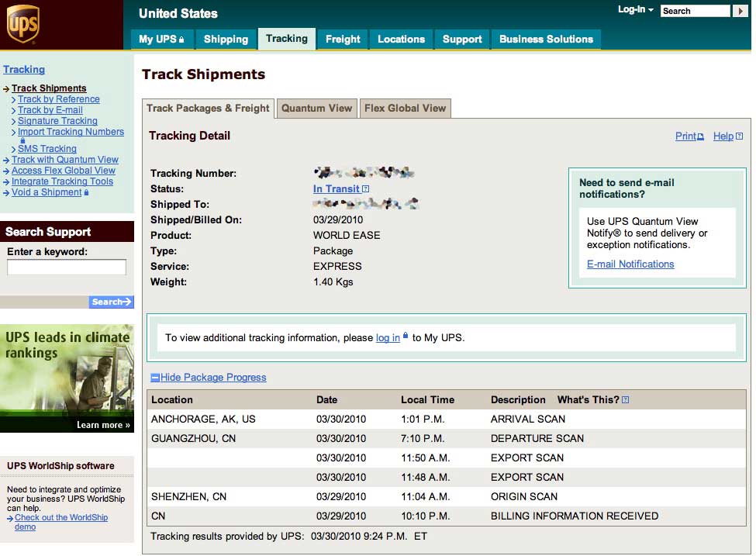Click Hide Package Progress link

(x=213, y=378)
